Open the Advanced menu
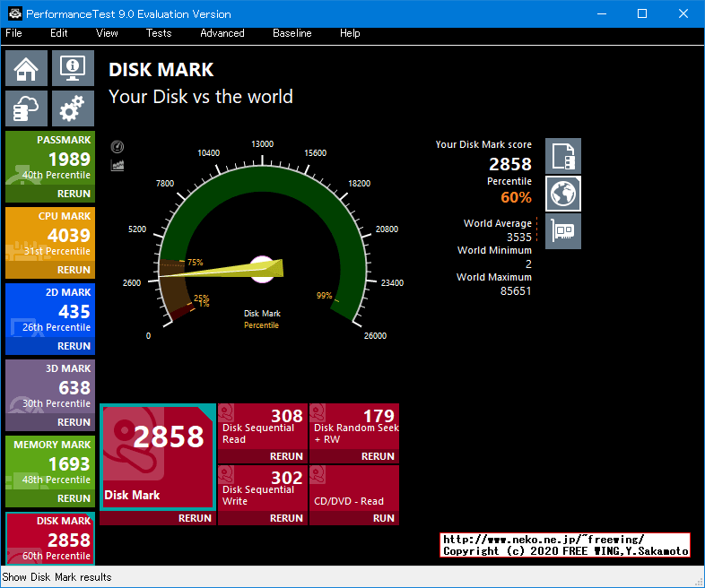 pos(222,33)
